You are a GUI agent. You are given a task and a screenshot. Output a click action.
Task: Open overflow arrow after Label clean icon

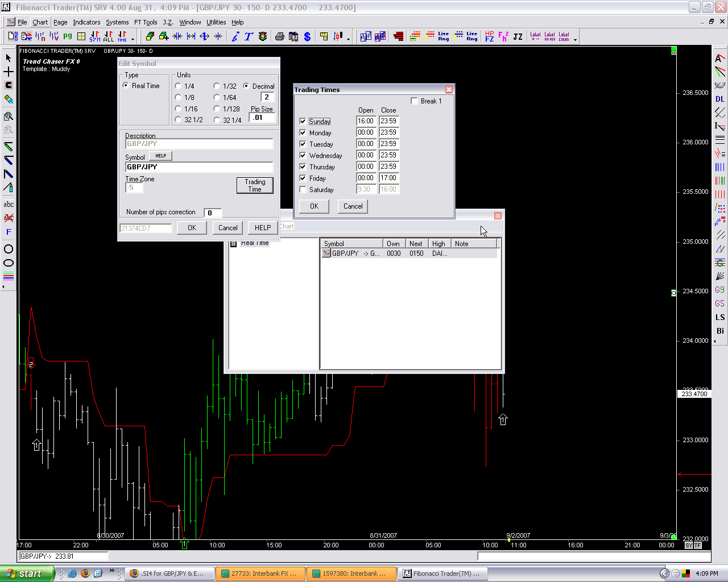tap(575, 39)
